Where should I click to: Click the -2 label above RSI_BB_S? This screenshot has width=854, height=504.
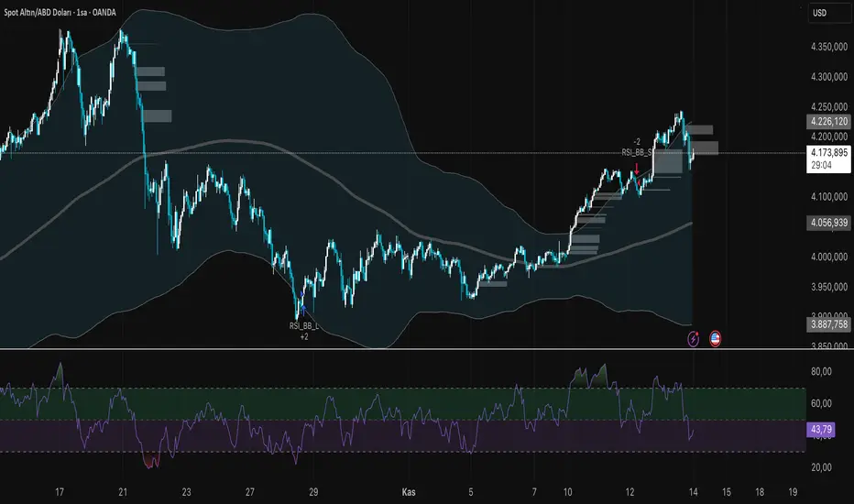[x=637, y=142]
